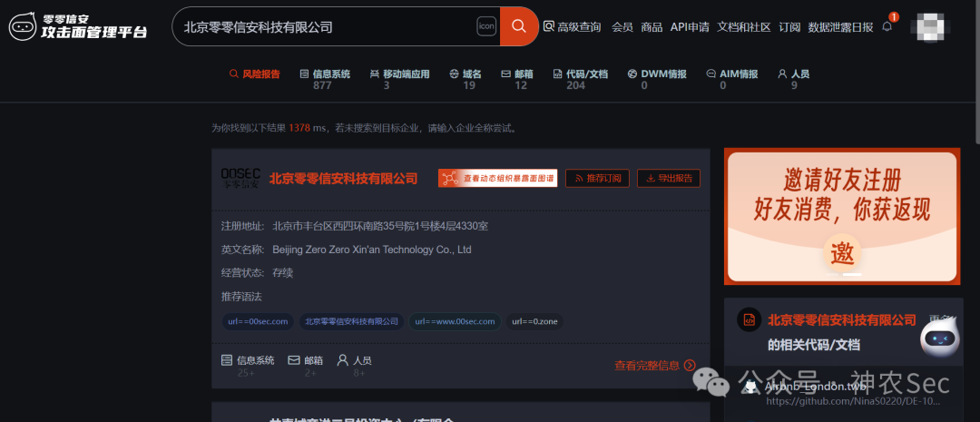Open 高级查询 advanced search
This screenshot has width=980, height=422.
click(572, 27)
